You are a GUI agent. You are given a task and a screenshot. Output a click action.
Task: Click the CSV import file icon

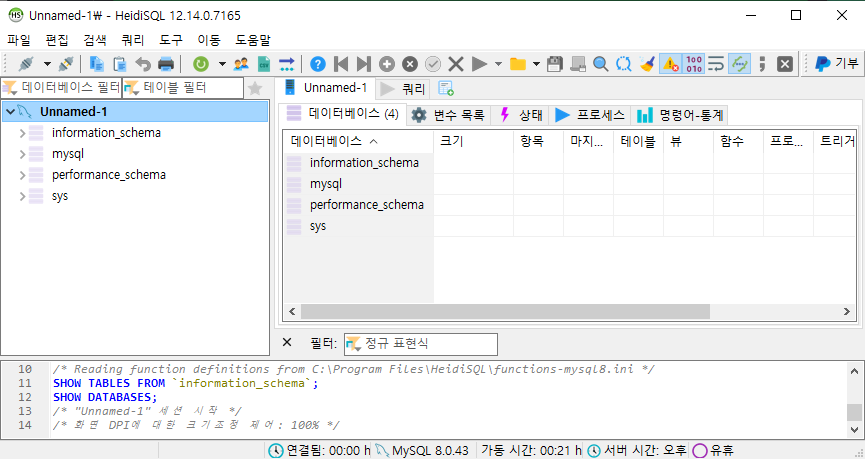tap(264, 64)
